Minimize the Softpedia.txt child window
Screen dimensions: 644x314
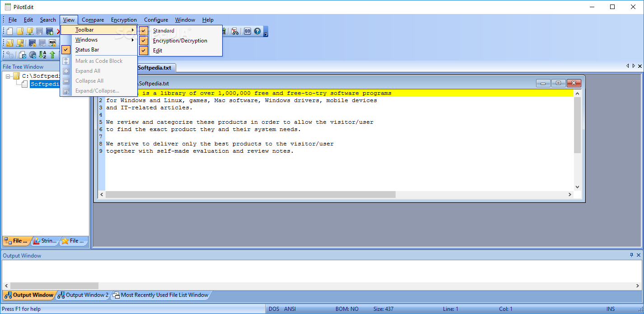(x=543, y=83)
